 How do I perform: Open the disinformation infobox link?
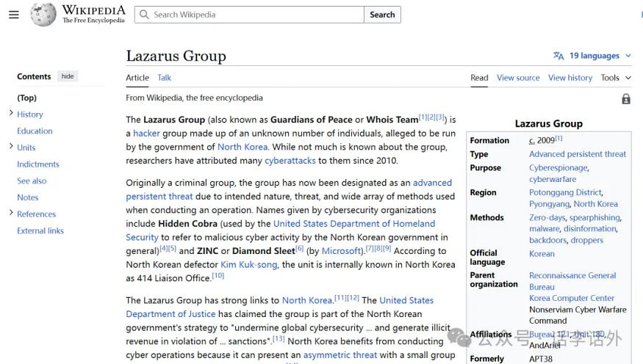coord(589,229)
